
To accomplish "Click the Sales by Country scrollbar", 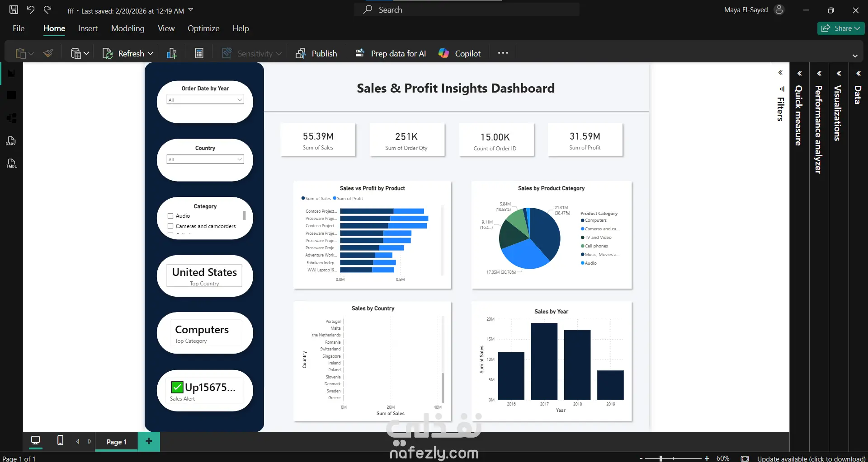I will click(443, 387).
